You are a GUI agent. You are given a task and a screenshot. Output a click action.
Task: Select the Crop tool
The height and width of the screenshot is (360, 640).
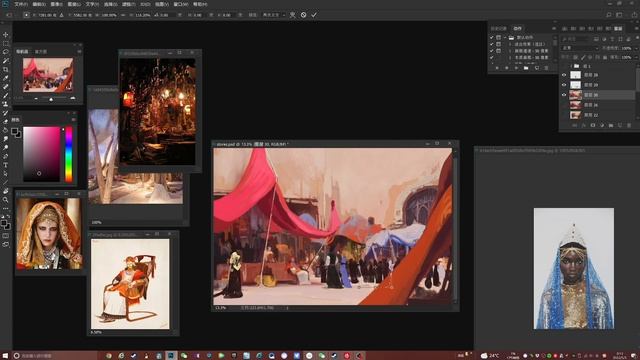click(6, 69)
